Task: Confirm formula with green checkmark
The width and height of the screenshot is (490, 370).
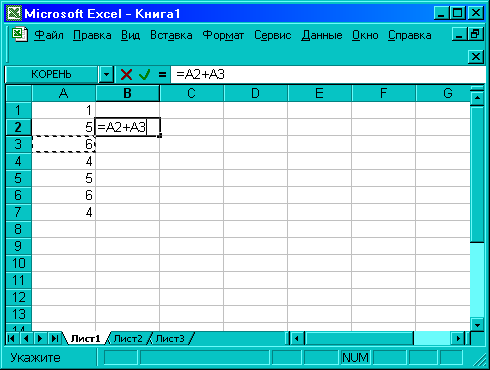Action: coord(144,74)
